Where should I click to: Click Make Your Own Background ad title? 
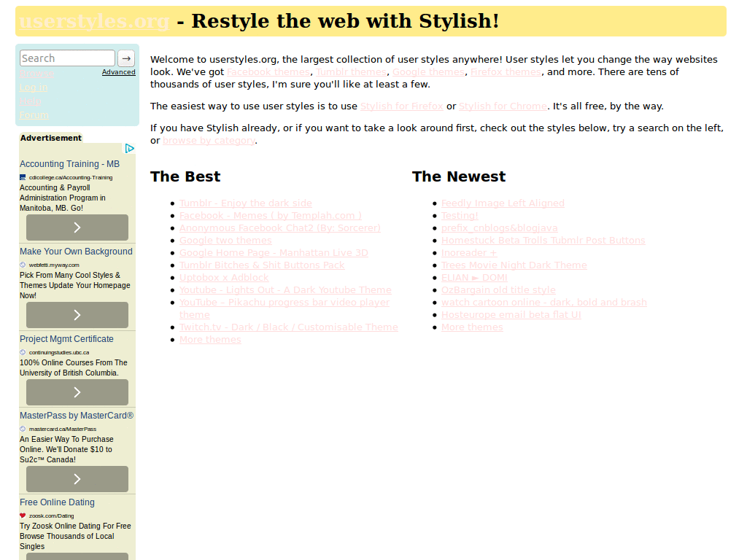pos(76,252)
